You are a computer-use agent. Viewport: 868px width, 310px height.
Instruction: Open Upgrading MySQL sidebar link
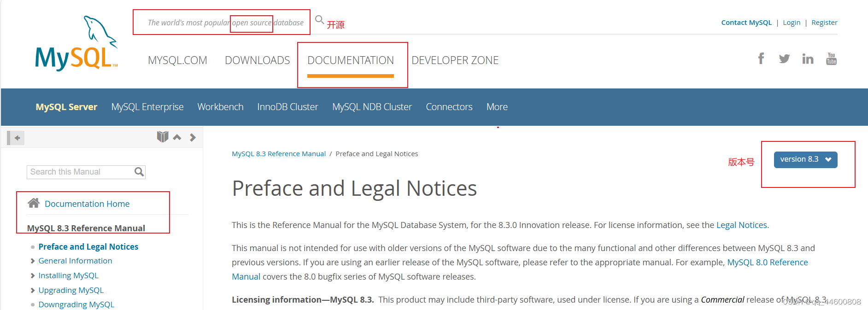[71, 291]
